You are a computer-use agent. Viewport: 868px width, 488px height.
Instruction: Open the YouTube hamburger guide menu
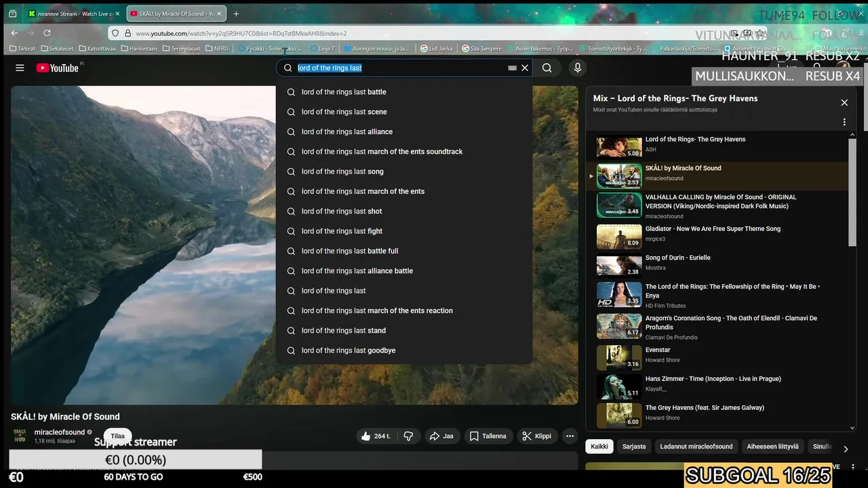20,68
